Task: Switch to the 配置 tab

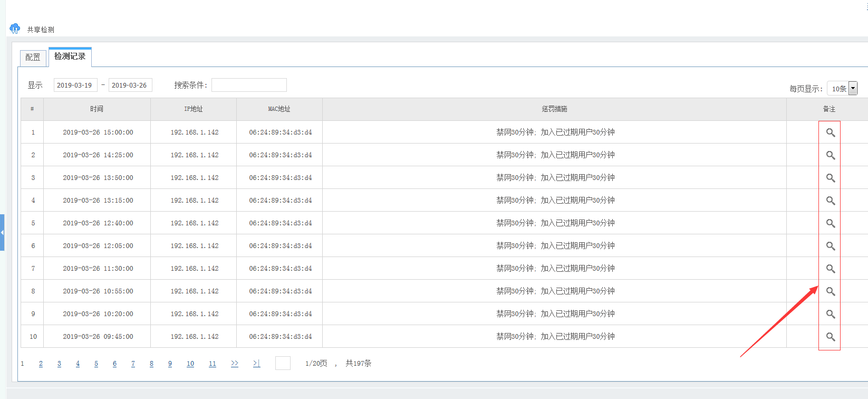Action: 33,58
